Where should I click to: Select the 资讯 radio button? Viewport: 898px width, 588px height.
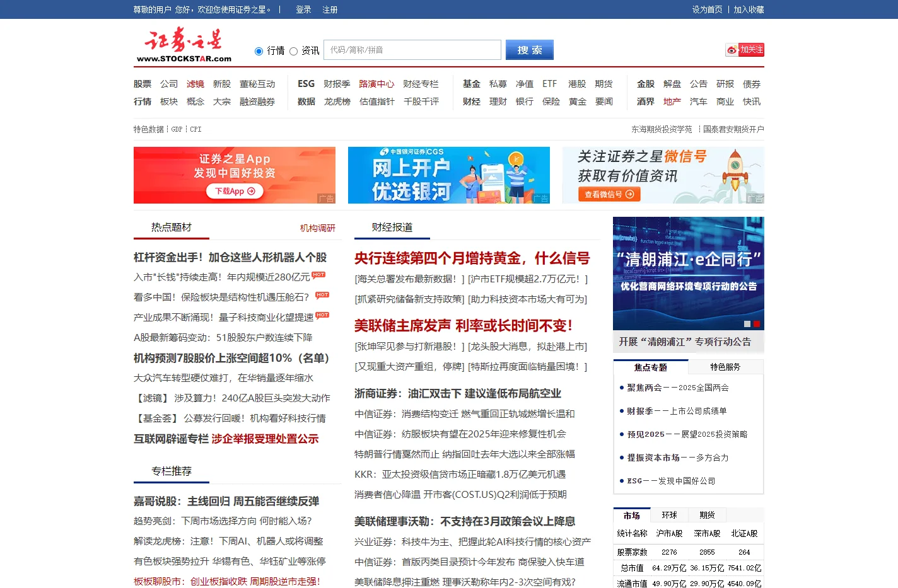293,51
